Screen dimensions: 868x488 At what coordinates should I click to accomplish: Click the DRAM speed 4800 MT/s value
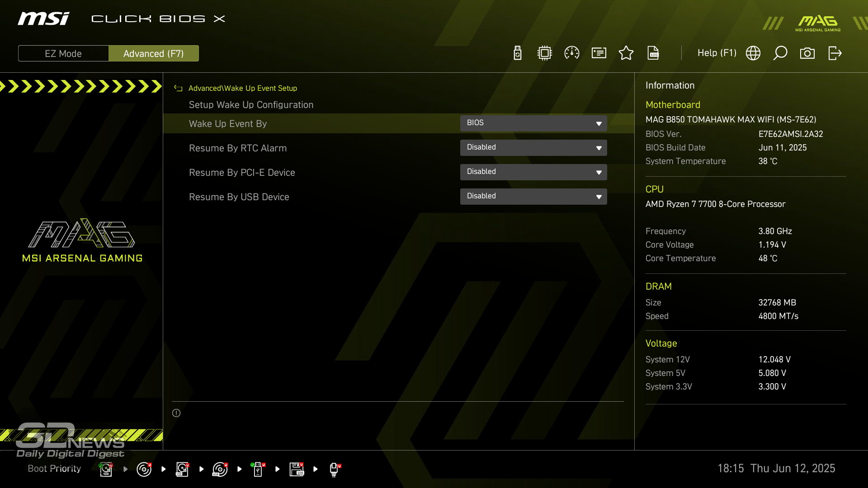778,316
